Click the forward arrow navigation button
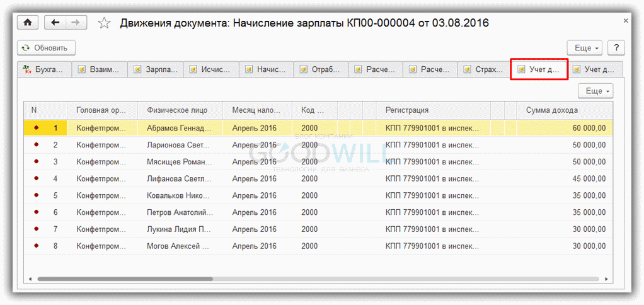The width and height of the screenshot is (644, 305). 76,23
